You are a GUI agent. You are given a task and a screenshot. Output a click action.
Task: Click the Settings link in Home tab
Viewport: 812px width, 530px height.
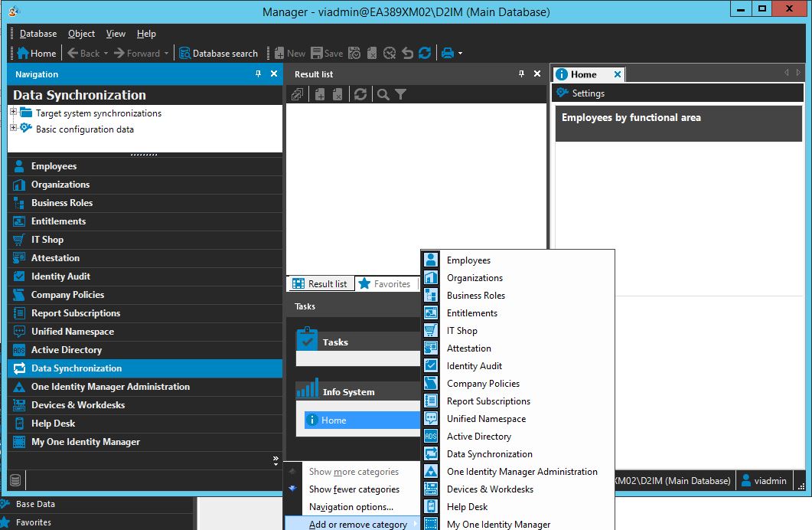[x=581, y=93]
